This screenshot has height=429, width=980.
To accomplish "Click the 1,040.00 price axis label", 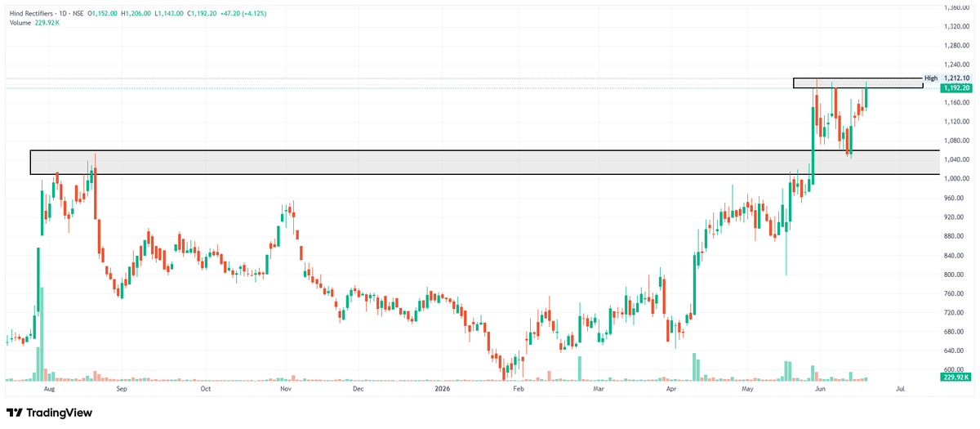I will click(956, 160).
